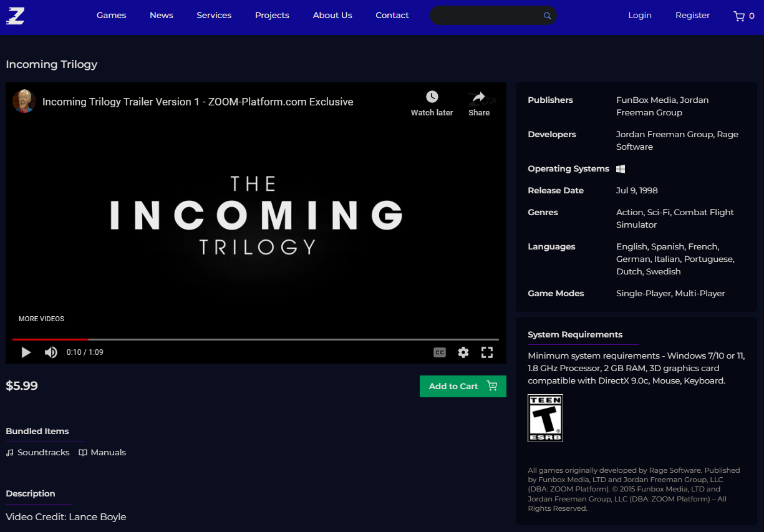
Task: Open the Login link
Action: [x=640, y=16]
